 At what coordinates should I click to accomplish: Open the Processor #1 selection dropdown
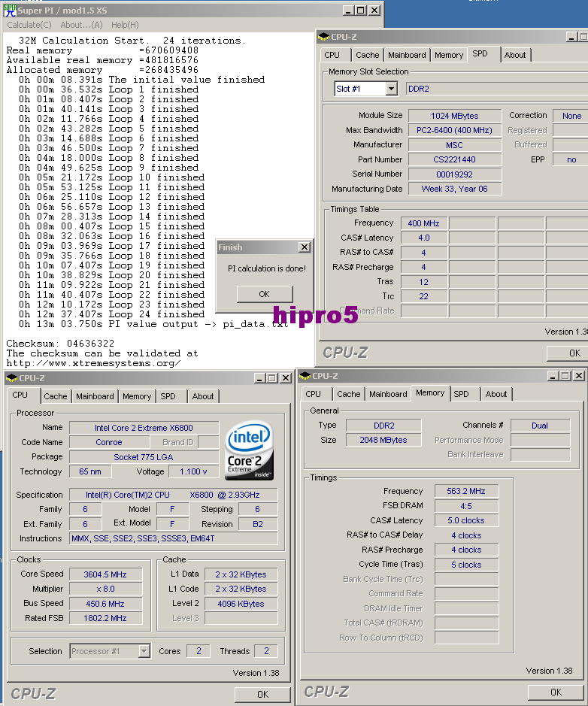click(144, 651)
